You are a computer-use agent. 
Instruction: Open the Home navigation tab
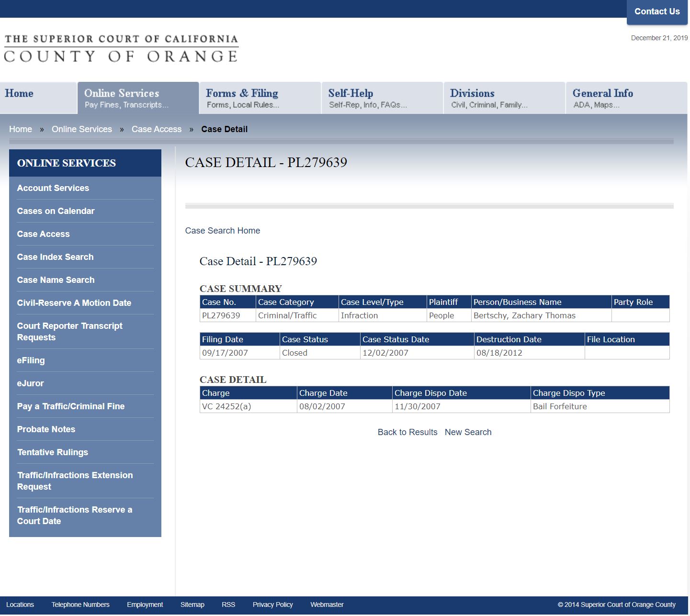tap(38, 98)
